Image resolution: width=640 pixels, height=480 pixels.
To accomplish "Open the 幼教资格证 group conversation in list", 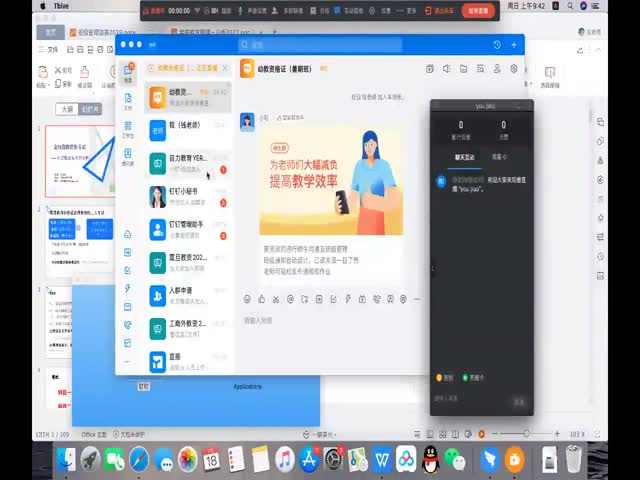I will [188, 98].
